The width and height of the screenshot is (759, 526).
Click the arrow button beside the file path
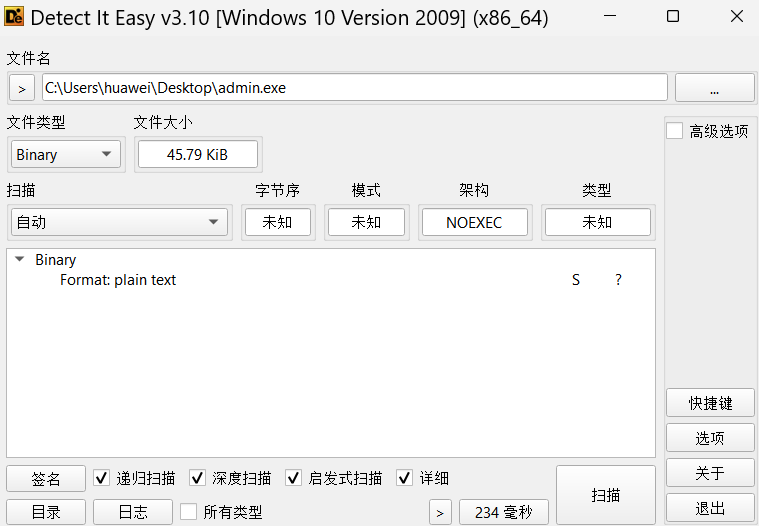[x=22, y=88]
